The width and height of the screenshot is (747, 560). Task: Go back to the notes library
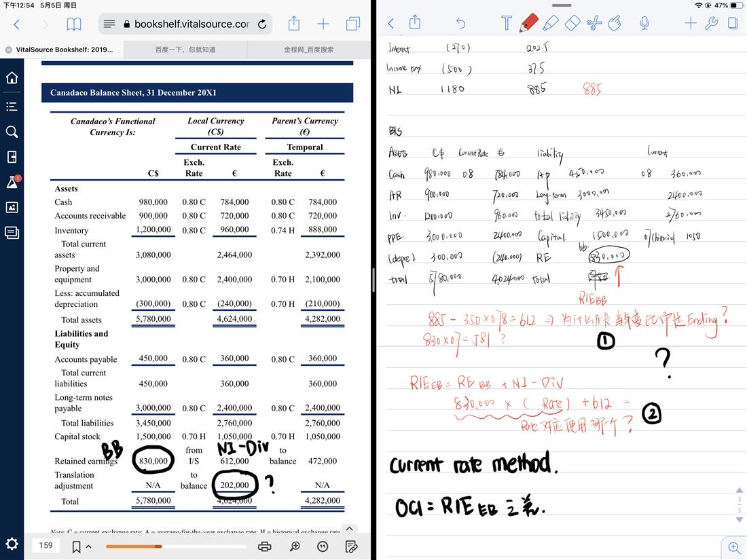(x=391, y=23)
